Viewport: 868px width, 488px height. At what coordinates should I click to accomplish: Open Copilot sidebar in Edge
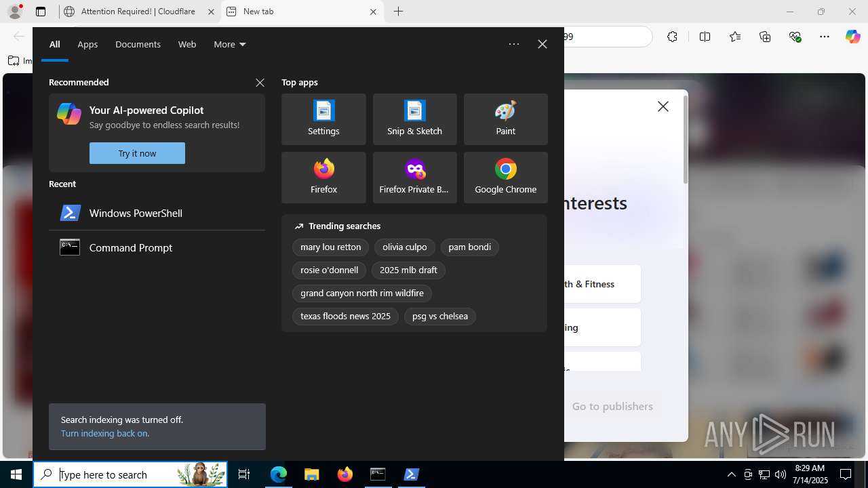pyautogui.click(x=852, y=37)
